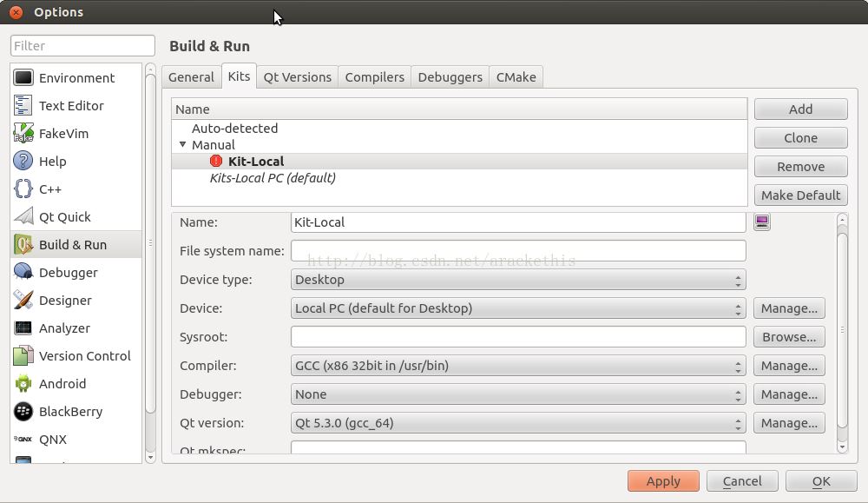The image size is (868, 503).
Task: Open the Device type dropdown
Action: [x=518, y=280]
